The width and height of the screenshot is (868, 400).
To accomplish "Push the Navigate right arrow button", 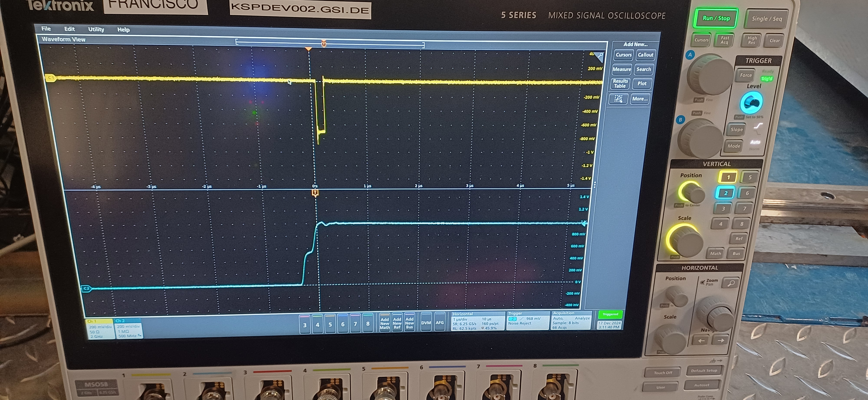I will (x=720, y=340).
